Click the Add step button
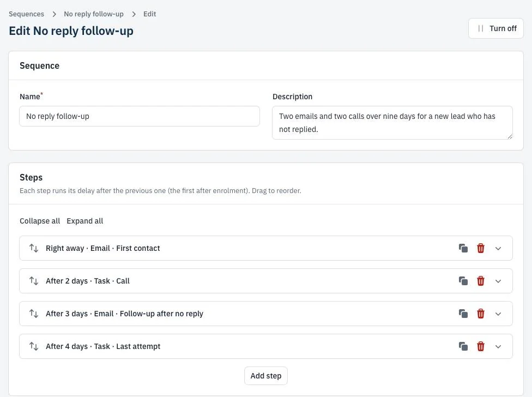The image size is (532, 397). 266,376
